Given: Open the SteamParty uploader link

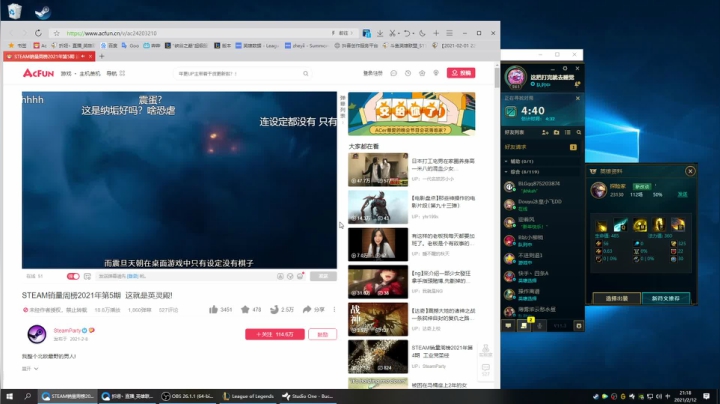Looking at the screenshot, I should 67,330.
